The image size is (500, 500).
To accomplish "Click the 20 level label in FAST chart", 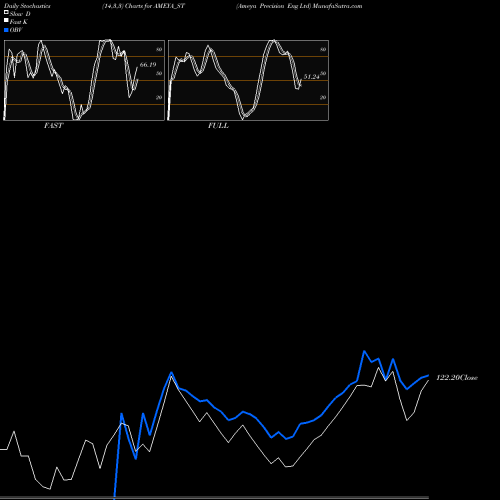I will click(x=159, y=97).
